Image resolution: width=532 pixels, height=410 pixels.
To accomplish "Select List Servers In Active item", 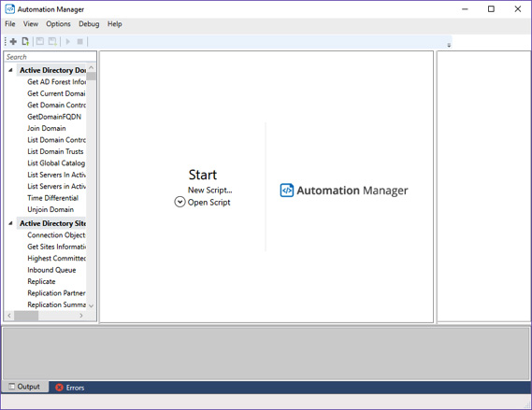I will click(56, 175).
